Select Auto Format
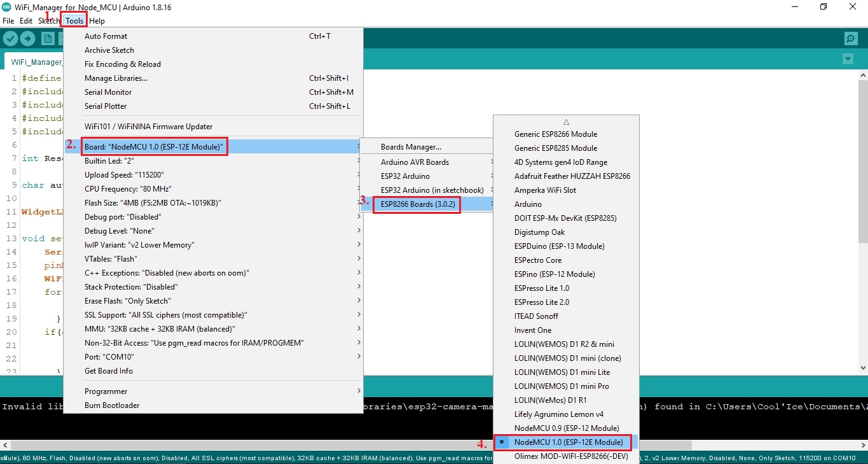 (x=214, y=36)
